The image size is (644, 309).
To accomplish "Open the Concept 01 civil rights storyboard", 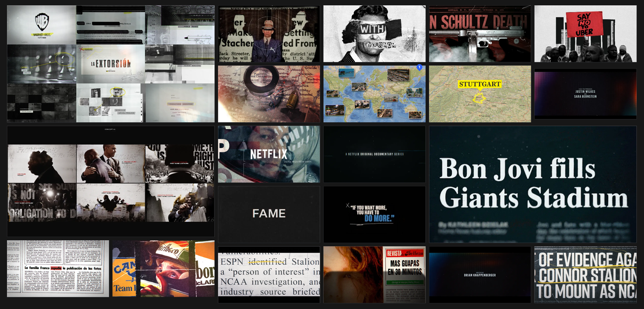I will [x=111, y=181].
